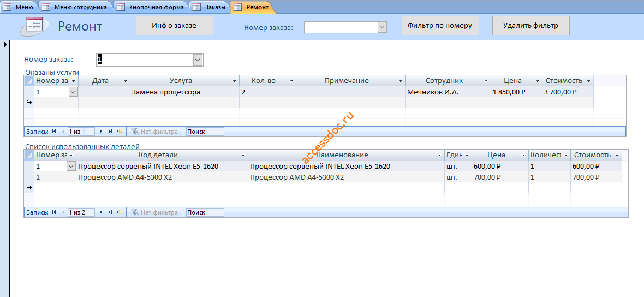Switch to the Заказы tab
Viewport: 644px width, 297px height.
(210, 7)
